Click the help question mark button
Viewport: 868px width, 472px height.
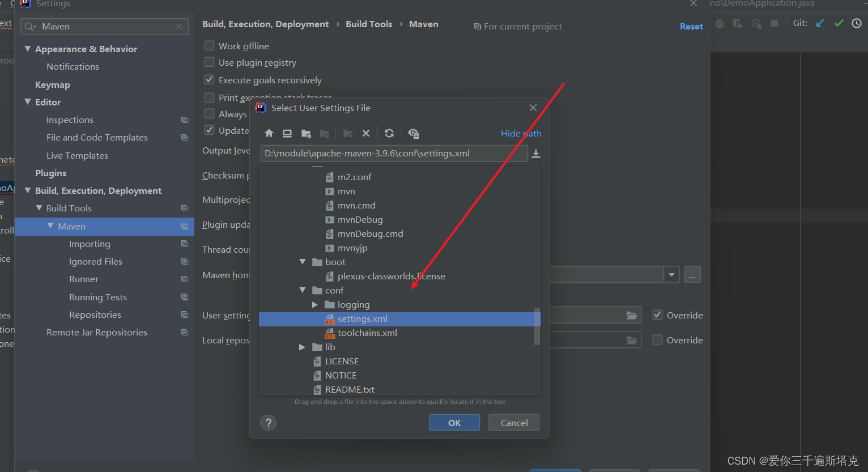point(269,423)
